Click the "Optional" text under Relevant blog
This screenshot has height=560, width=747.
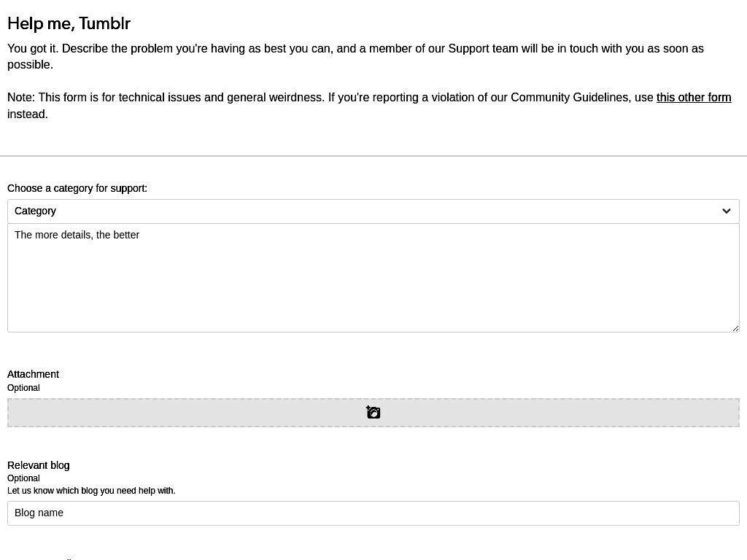(x=23, y=478)
